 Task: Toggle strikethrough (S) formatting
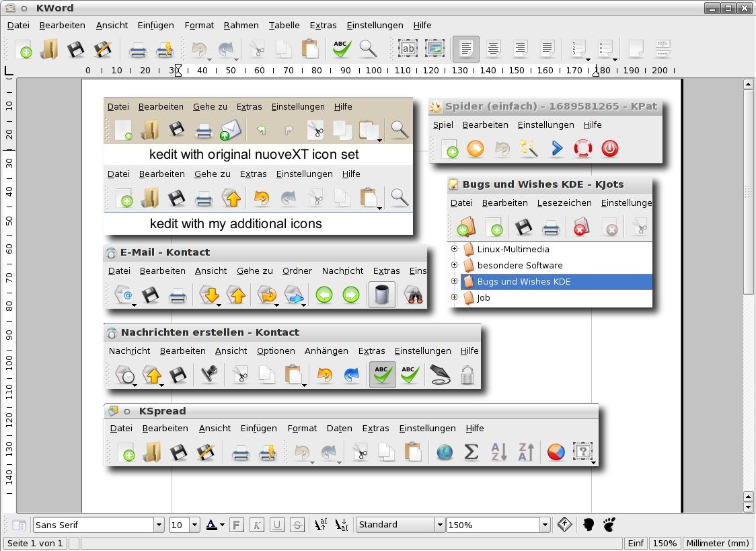[x=297, y=525]
